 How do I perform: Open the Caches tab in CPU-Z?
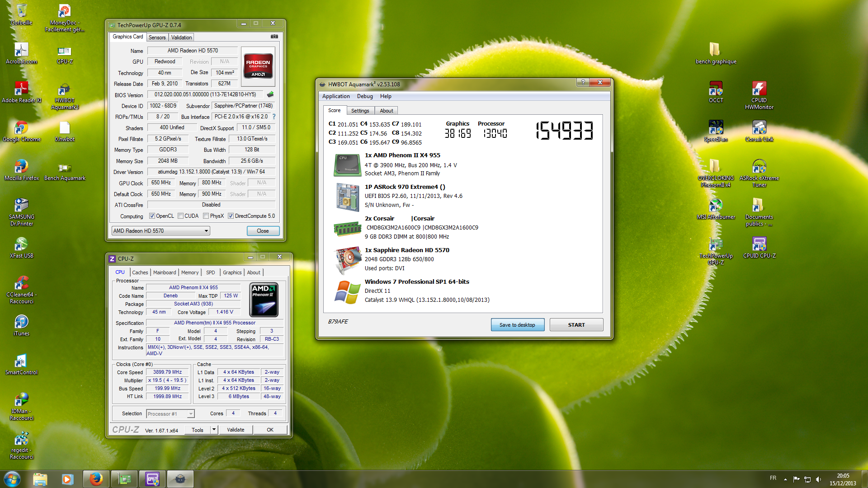(x=140, y=272)
